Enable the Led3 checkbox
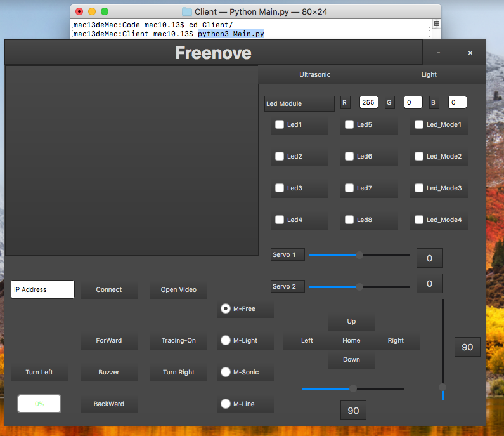 click(280, 188)
